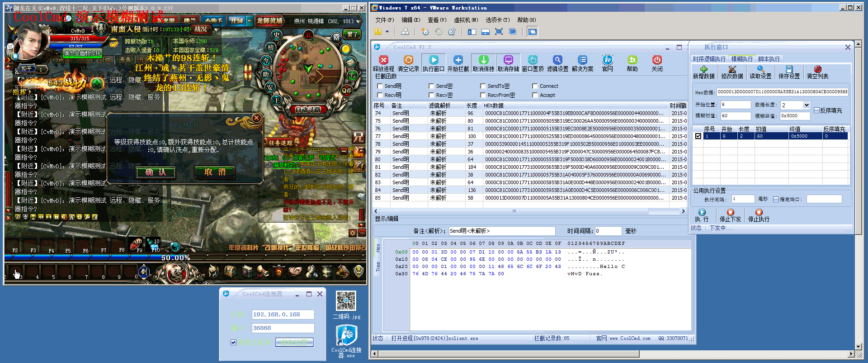The height and width of the screenshot is (363, 868).
Task: Click the Hex数据 input field
Action: click(x=782, y=92)
